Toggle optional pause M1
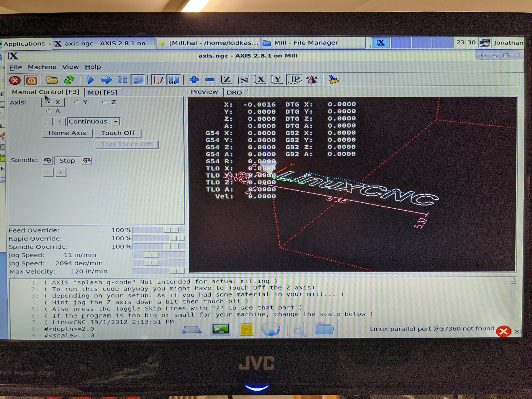The width and height of the screenshot is (532, 399). click(174, 80)
